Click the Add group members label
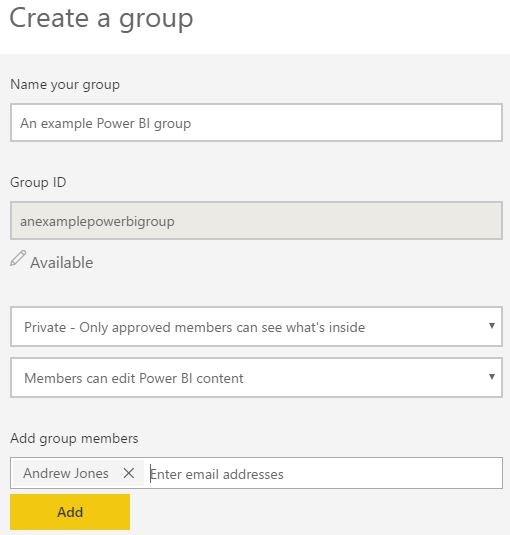Viewport: 510px width, 535px height. [x=74, y=438]
